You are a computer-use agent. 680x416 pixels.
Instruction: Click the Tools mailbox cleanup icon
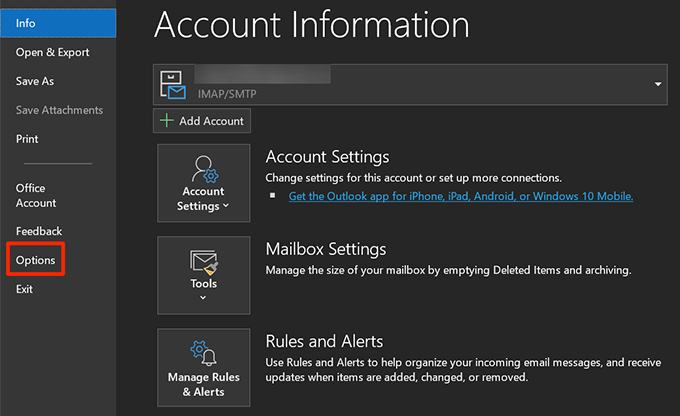[204, 262]
